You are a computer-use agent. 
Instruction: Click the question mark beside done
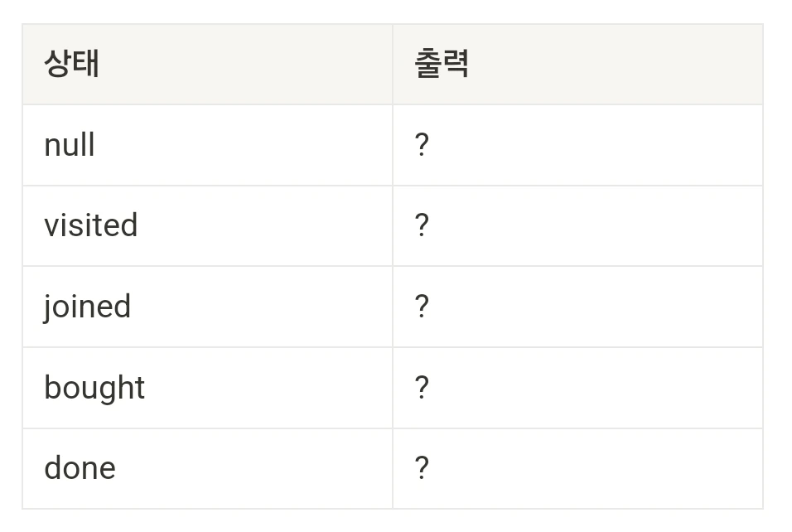click(x=422, y=468)
